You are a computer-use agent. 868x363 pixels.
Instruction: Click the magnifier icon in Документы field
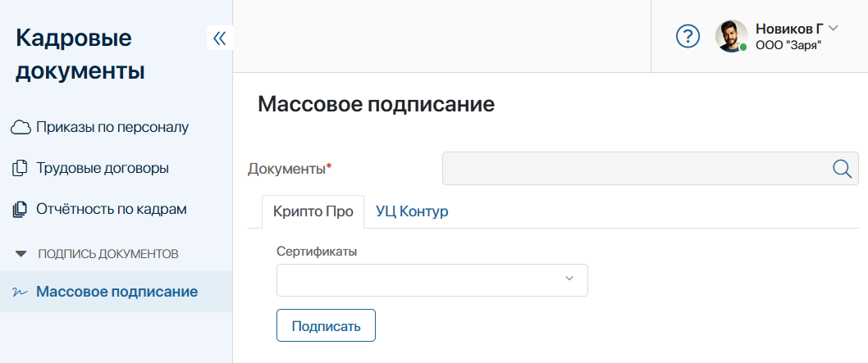click(842, 169)
